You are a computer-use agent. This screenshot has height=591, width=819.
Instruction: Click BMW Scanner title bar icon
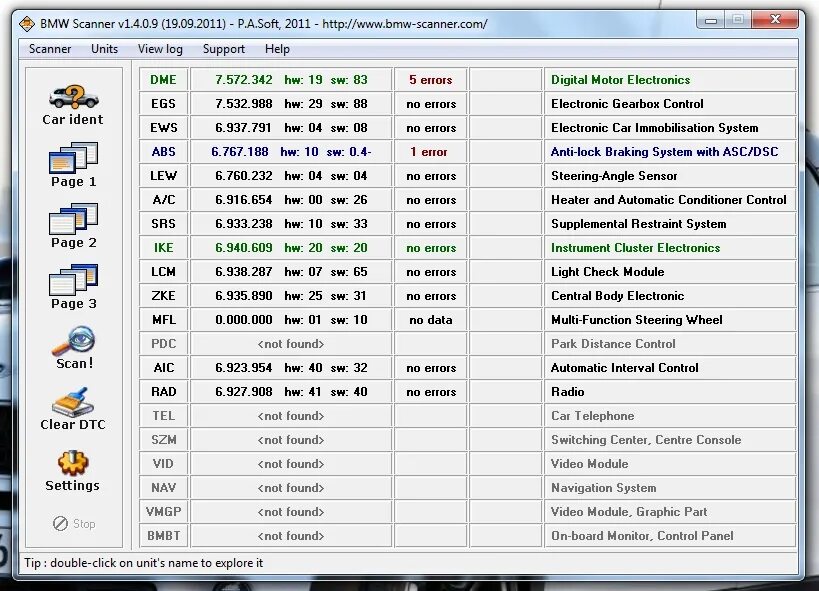(27, 24)
